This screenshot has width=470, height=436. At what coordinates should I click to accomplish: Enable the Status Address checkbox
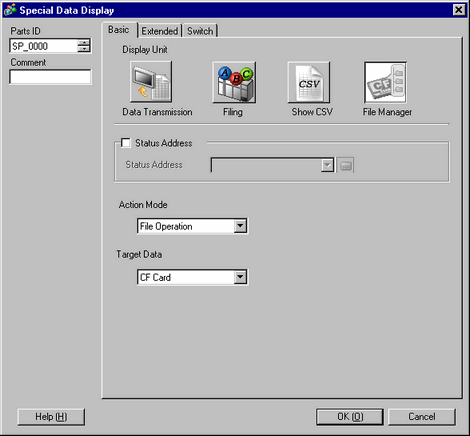(x=126, y=143)
